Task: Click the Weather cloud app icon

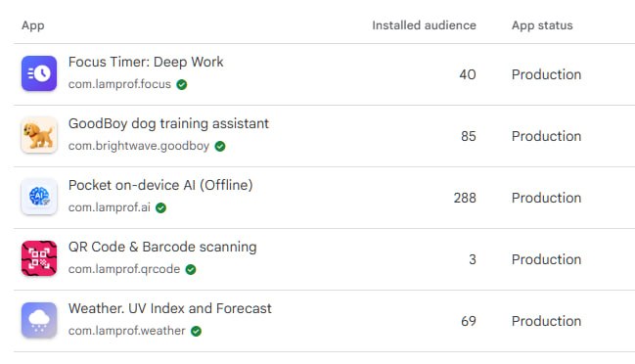Action: (39, 320)
